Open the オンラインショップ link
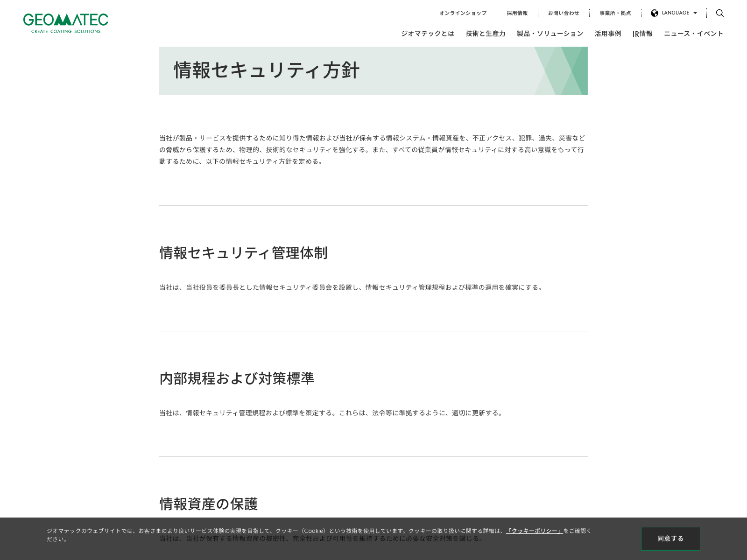This screenshot has width=747, height=560. (462, 13)
